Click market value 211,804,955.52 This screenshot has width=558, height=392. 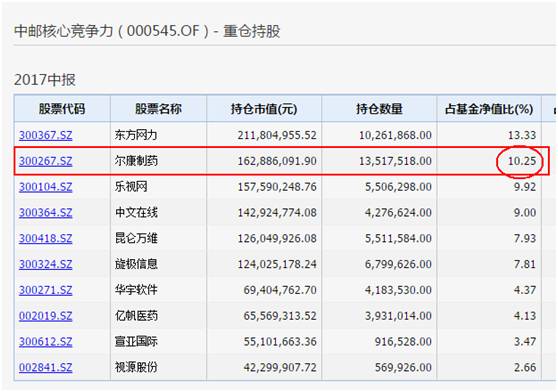[x=277, y=135]
